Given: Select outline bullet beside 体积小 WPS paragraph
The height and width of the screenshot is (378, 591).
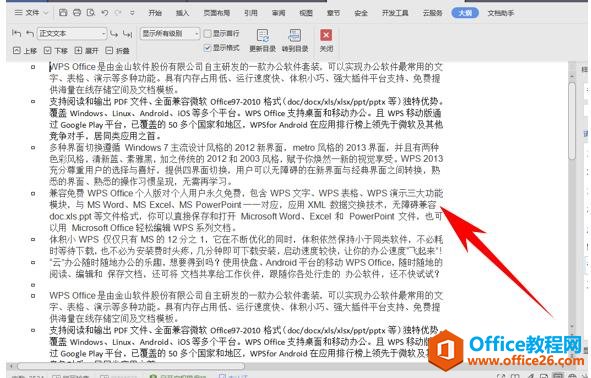Looking at the screenshot, I should 33,239.
